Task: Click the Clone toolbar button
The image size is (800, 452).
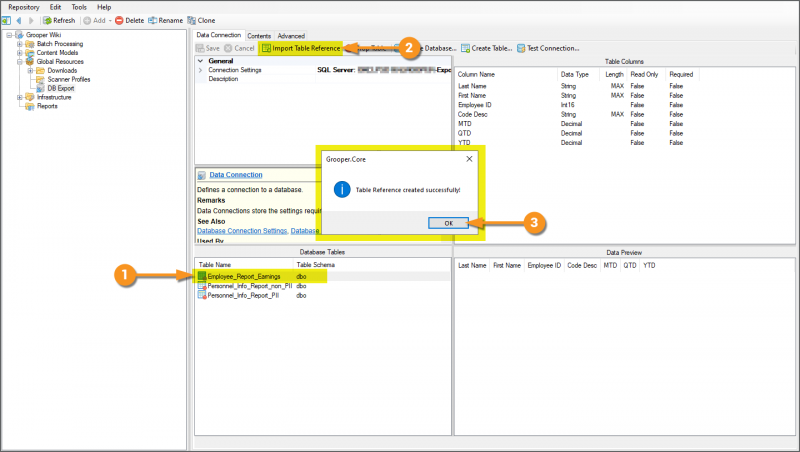Action: (x=201, y=20)
